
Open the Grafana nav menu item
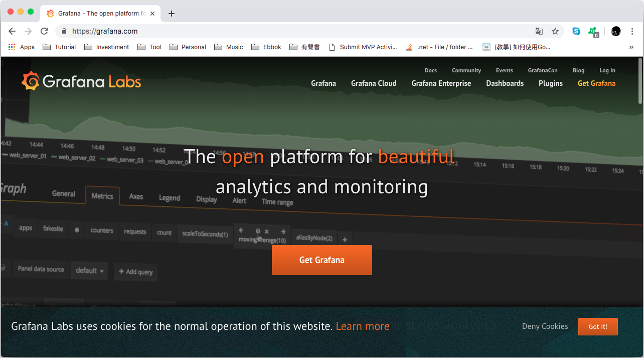coord(324,83)
